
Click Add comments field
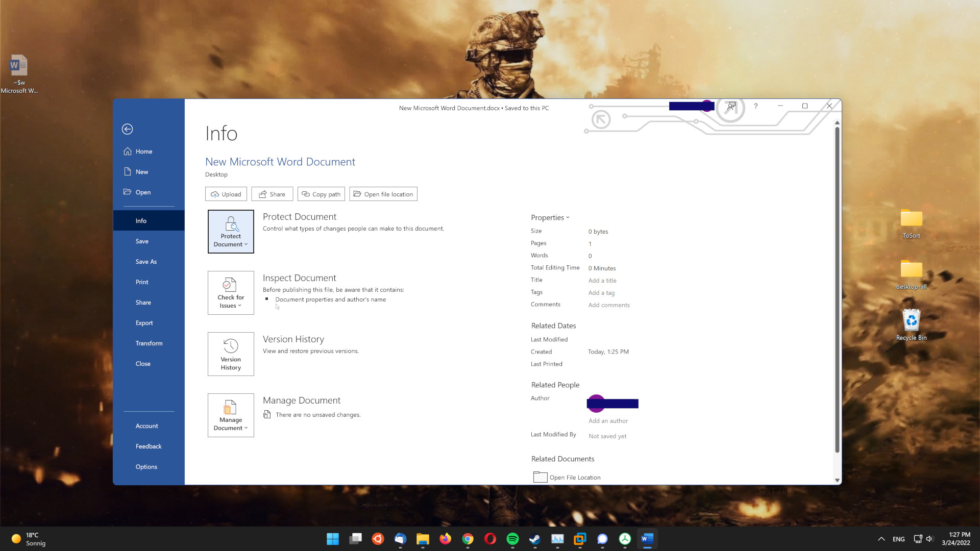(609, 305)
